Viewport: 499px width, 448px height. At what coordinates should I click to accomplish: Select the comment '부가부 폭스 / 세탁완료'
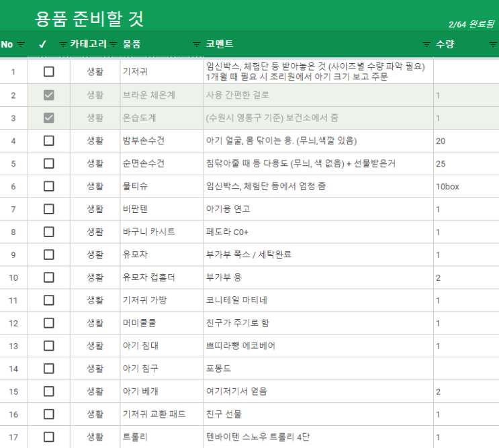click(x=249, y=255)
